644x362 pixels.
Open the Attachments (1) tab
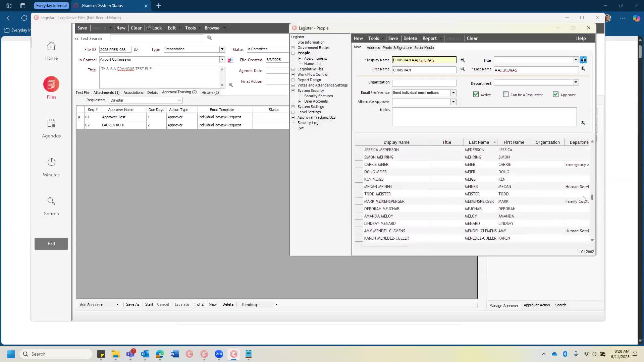pos(106,93)
